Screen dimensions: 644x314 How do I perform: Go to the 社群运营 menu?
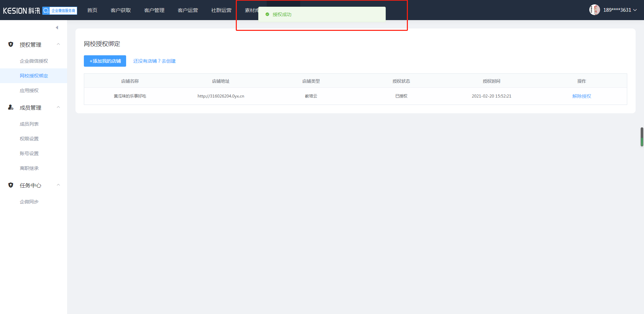point(221,10)
